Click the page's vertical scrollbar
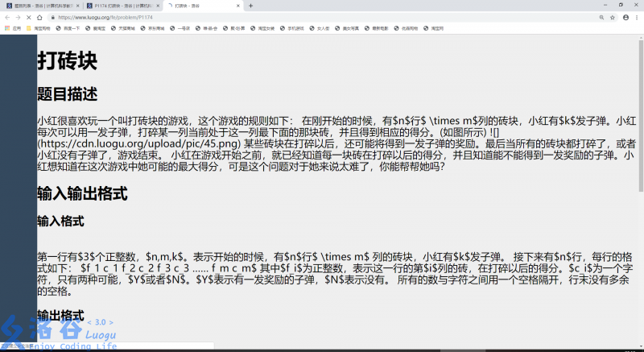This screenshot has height=352, width=644. [640, 121]
